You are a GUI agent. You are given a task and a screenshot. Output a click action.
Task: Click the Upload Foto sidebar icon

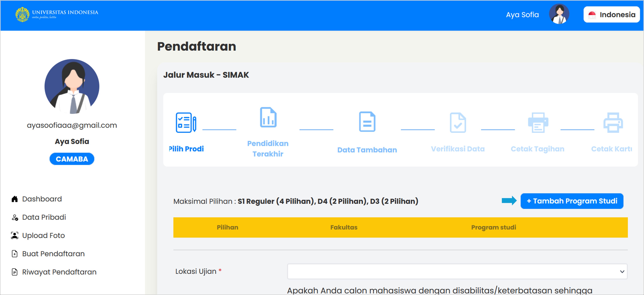[x=14, y=236]
